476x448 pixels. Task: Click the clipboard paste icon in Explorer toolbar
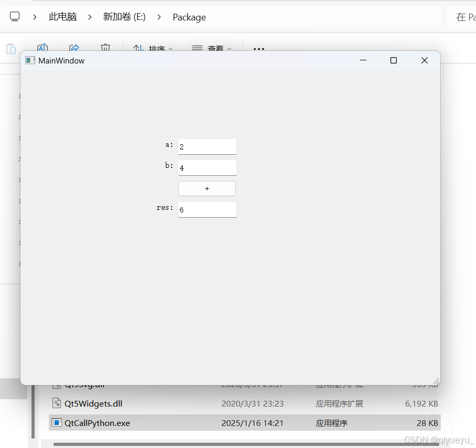(x=10, y=48)
